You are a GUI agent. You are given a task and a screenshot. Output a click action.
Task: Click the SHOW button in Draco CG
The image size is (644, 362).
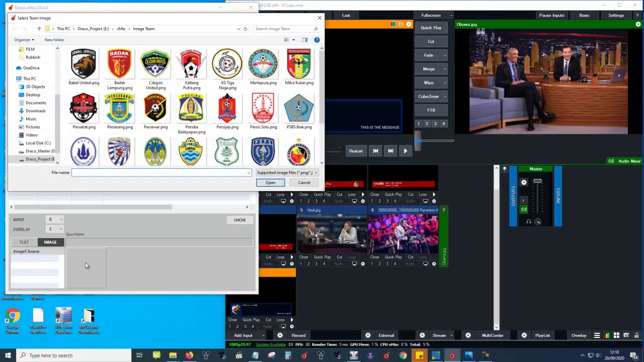[239, 220]
